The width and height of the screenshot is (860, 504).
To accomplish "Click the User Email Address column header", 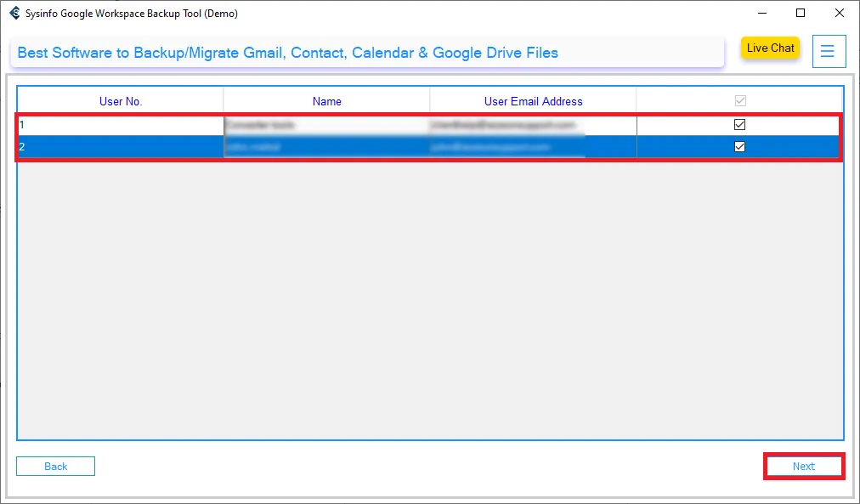I will [533, 101].
